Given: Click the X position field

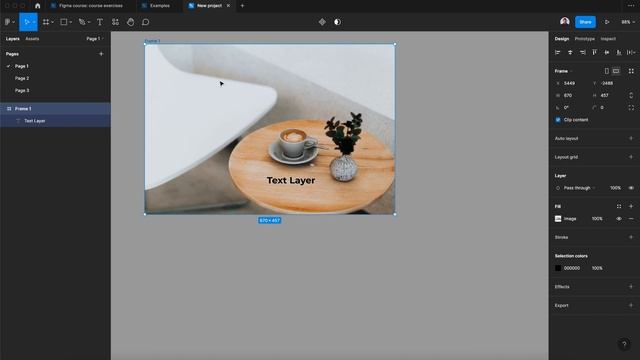Looking at the screenshot, I should pyautogui.click(x=569, y=83).
